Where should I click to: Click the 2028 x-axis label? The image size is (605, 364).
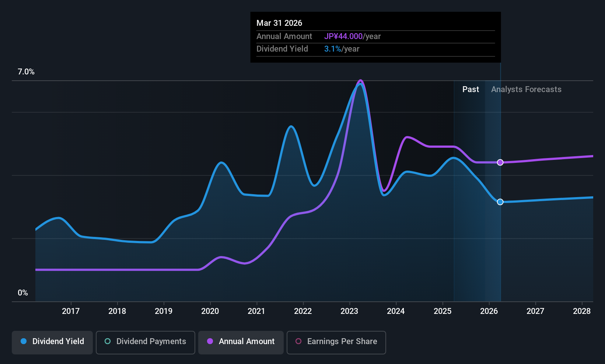tap(582, 311)
